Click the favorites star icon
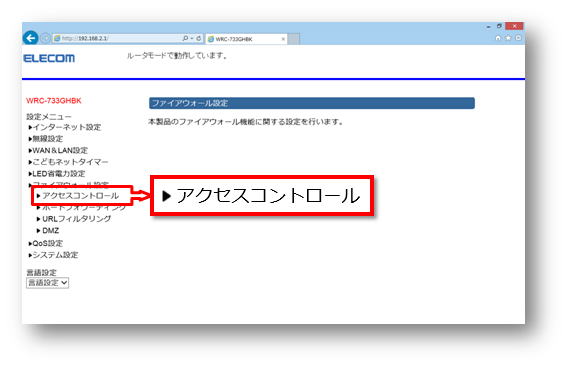The height and width of the screenshot is (366, 567). pos(508,38)
